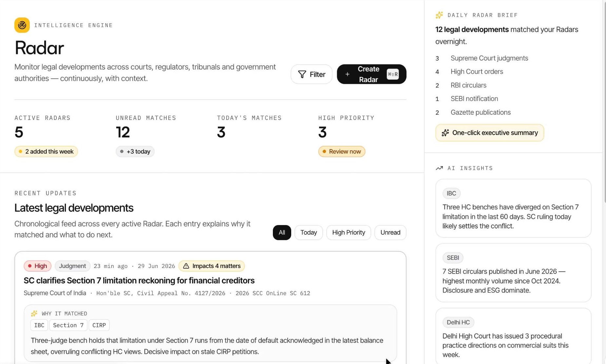
Task: Open the SC clarifies Section 7 headline
Action: pyautogui.click(x=139, y=280)
